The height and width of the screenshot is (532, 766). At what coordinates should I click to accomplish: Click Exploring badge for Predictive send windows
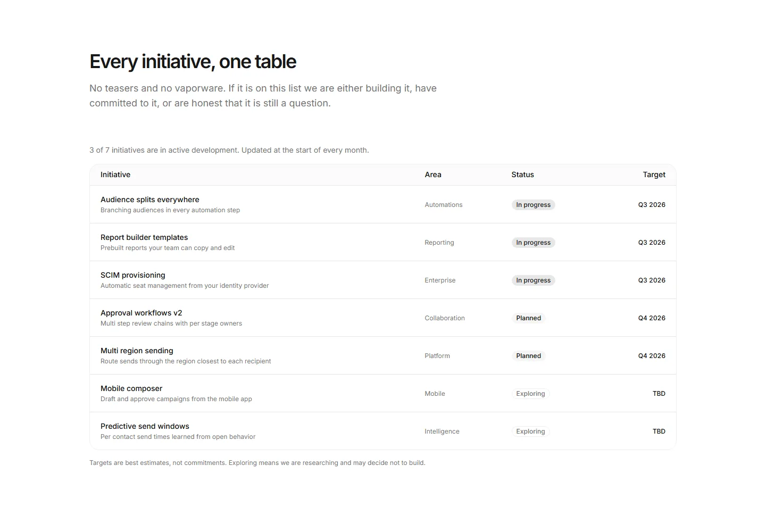pos(530,431)
